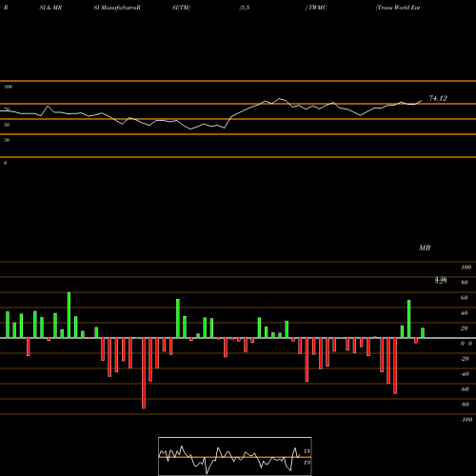The height and width of the screenshot is (476, 476).
Task: Click the 50 label on the RSI axis
Action: click(7, 125)
